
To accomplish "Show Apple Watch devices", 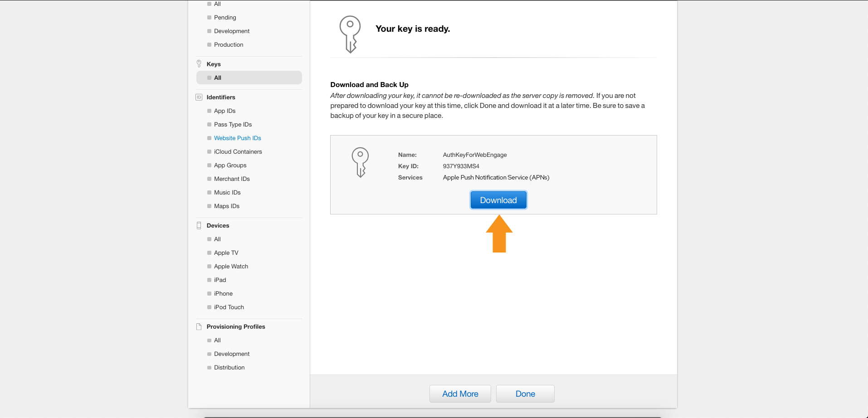I will point(231,266).
